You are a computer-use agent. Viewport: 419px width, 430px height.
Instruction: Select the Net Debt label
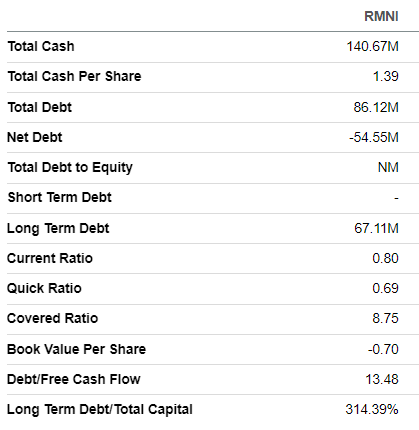(x=35, y=137)
